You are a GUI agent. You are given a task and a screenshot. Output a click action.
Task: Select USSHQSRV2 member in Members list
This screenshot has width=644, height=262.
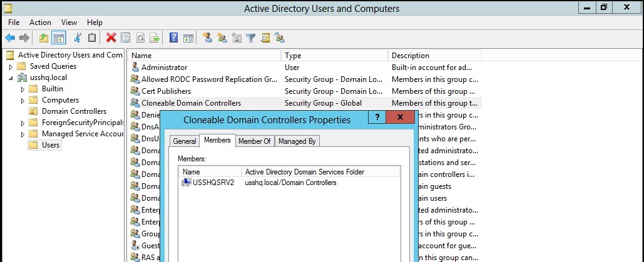(213, 183)
